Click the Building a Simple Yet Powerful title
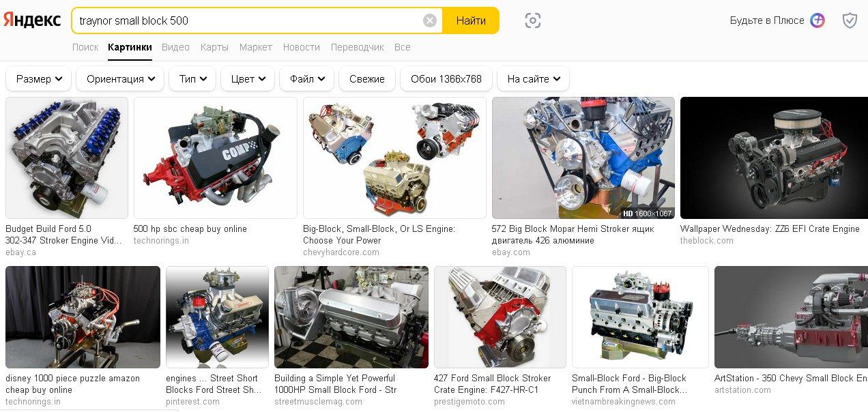Viewport: 868px width, 412px height. tap(335, 384)
